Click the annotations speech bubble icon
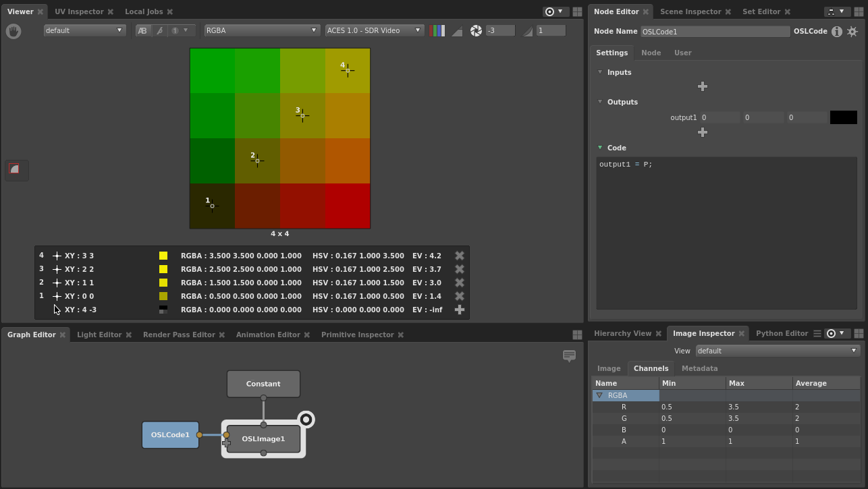Screen dimensions: 868x489 click(x=569, y=355)
